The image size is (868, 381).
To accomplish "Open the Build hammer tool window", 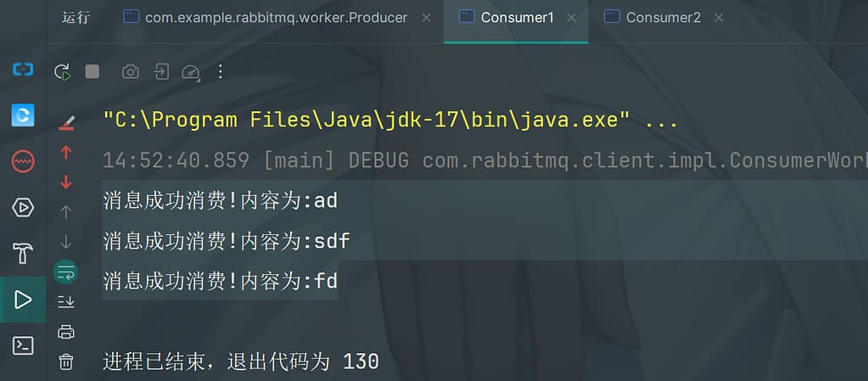I will 23,253.
